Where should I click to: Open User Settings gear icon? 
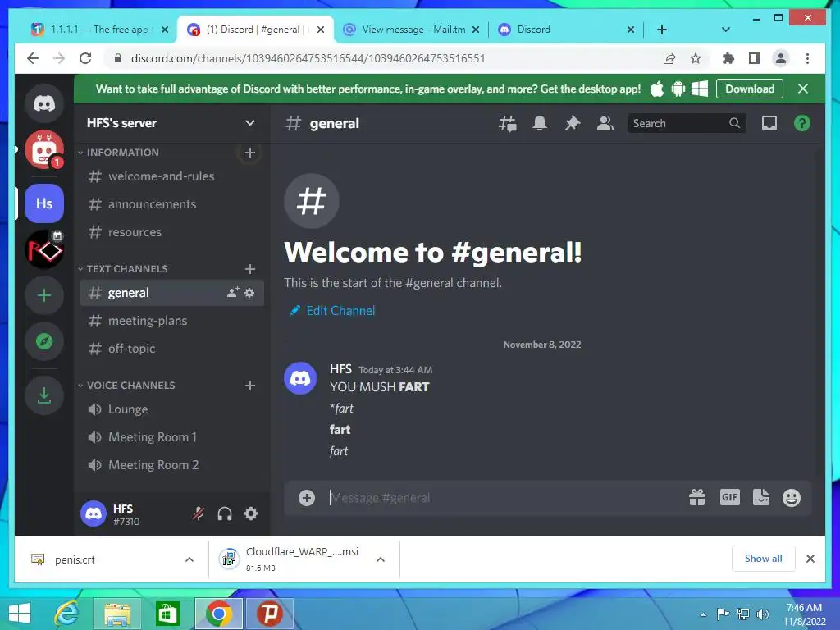tap(251, 514)
